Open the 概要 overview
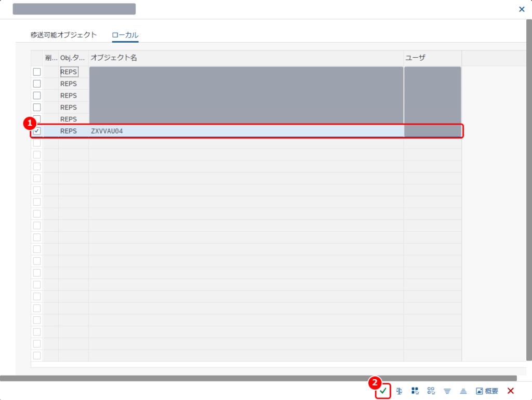This screenshot has height=400, width=532. 487,391
